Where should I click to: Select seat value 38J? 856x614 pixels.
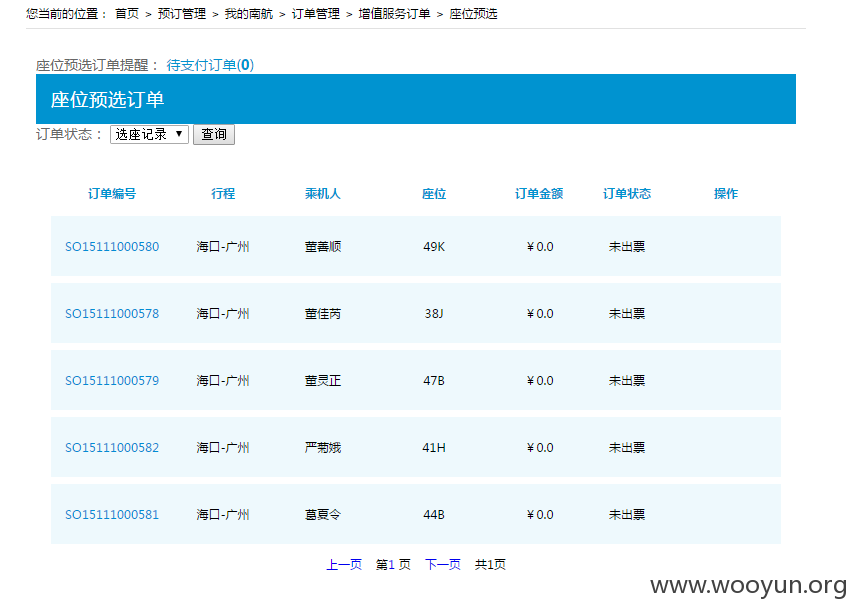click(434, 314)
